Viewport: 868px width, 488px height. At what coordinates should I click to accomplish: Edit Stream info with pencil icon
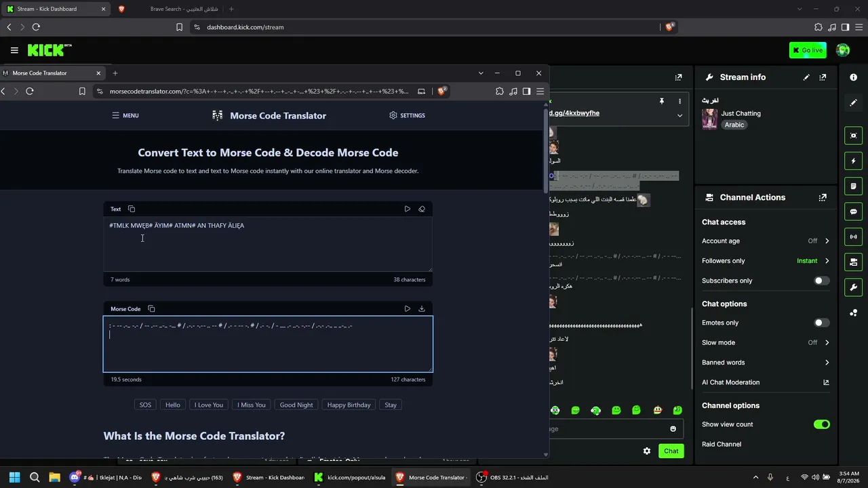[x=806, y=77]
